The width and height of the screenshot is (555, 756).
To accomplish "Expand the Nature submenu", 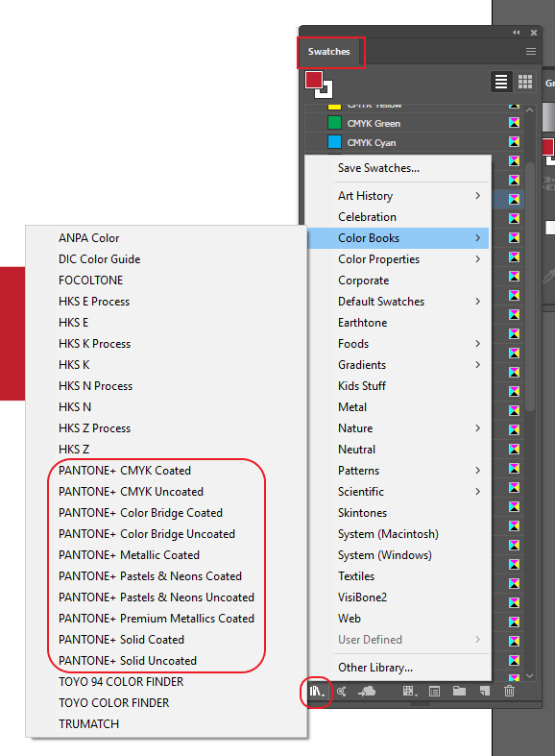I will pyautogui.click(x=398, y=428).
